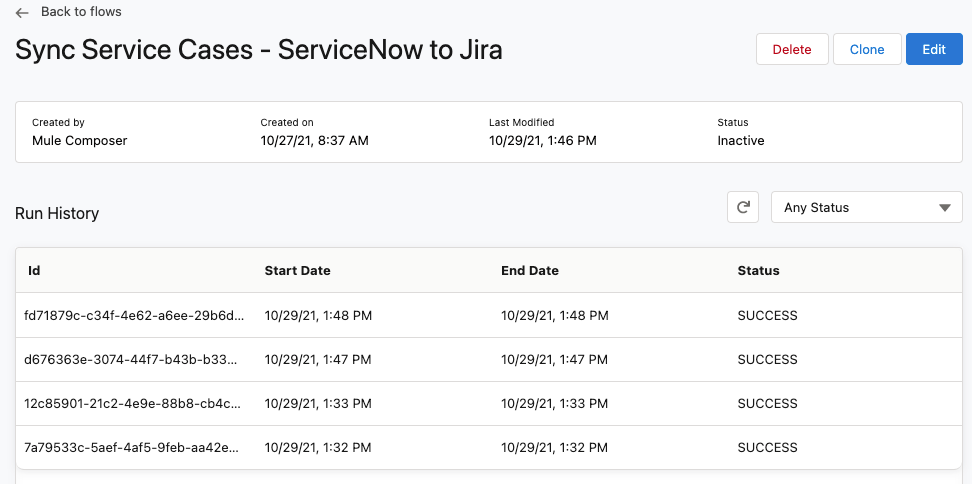972x484 pixels.
Task: Click the Status column header
Action: pyautogui.click(x=758, y=270)
